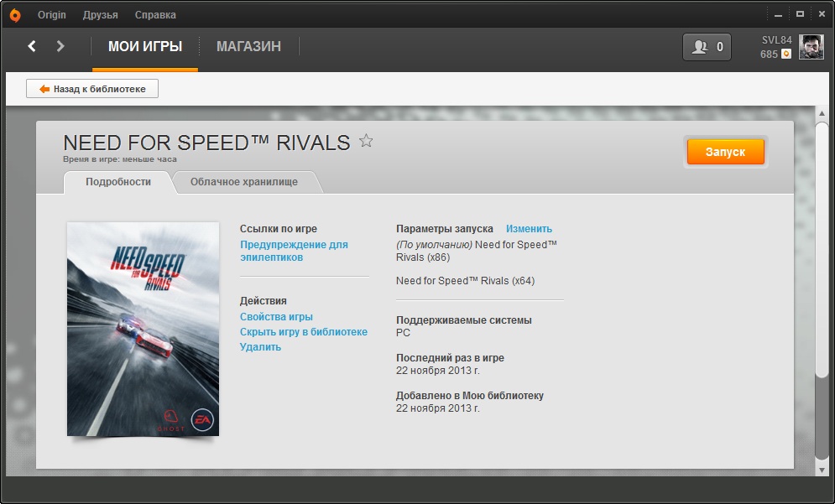Close the Origin window
This screenshot has width=835, height=504.
point(822,14)
